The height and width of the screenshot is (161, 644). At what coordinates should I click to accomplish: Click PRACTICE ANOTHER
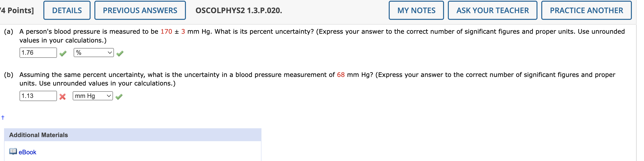tap(586, 10)
